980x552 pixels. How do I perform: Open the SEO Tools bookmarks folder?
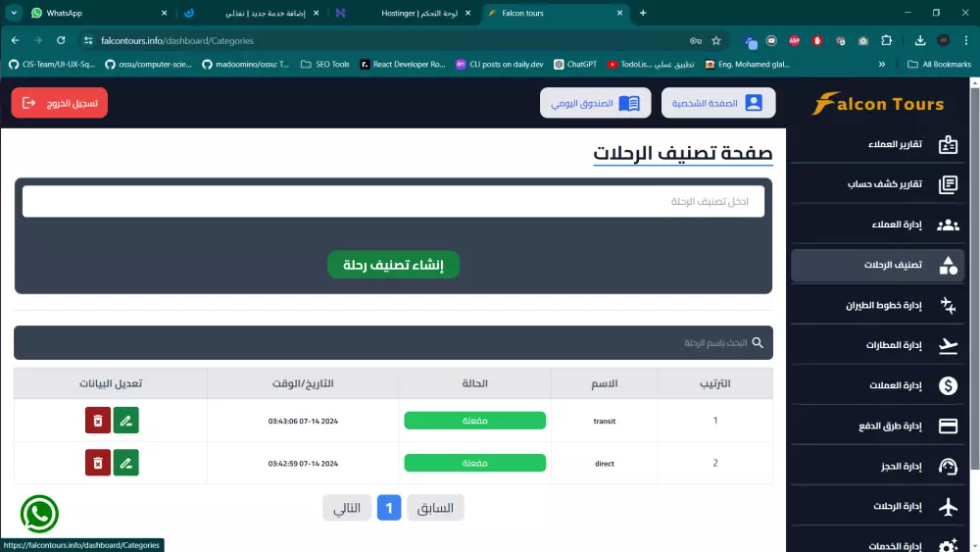(x=325, y=65)
